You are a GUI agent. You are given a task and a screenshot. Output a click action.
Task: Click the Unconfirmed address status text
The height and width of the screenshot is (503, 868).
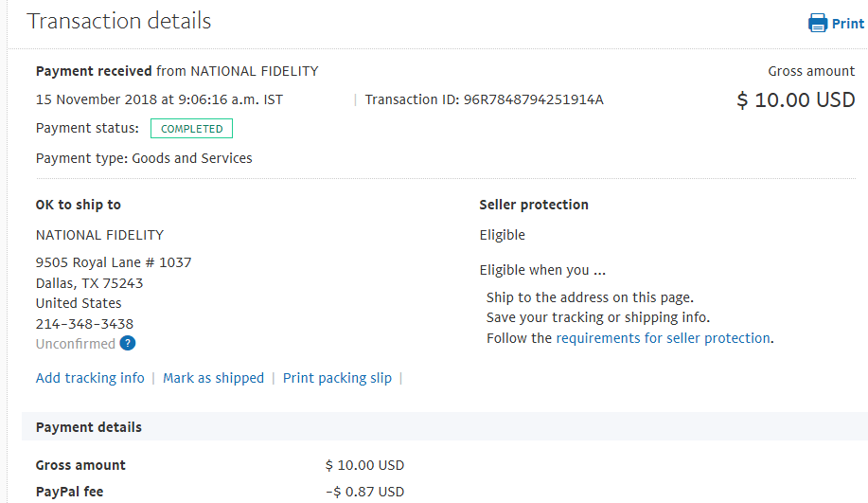(76, 344)
